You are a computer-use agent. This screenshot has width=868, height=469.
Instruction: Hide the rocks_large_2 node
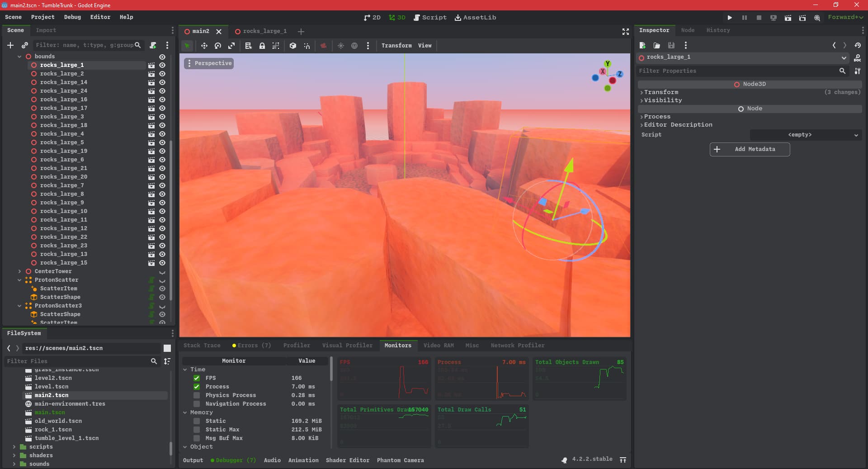(x=162, y=74)
